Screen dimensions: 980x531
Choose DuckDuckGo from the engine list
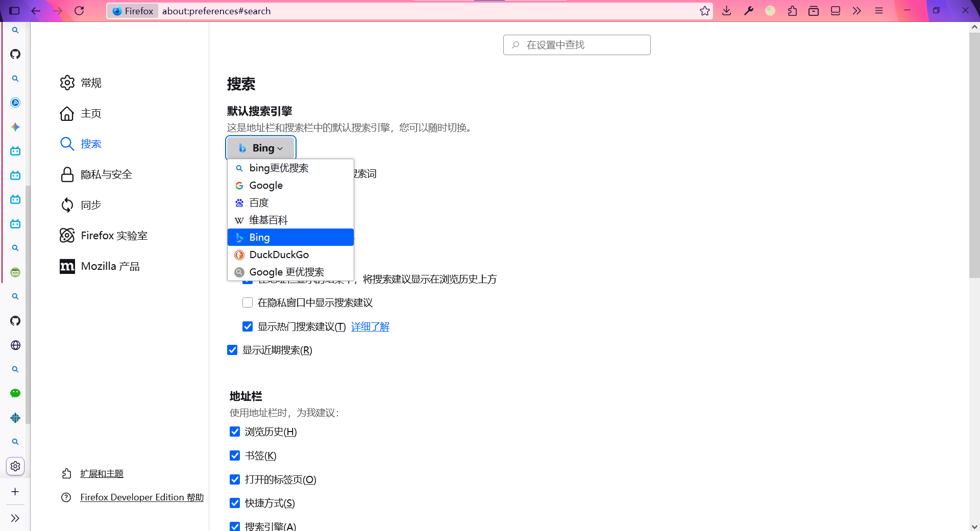pos(279,254)
